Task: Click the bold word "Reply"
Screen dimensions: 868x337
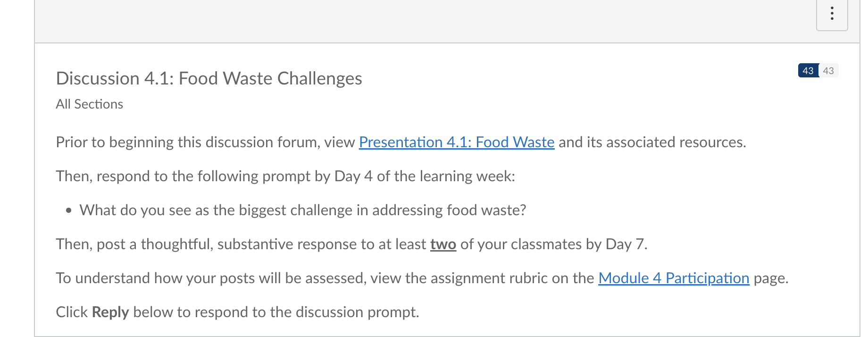Action: pos(110,312)
